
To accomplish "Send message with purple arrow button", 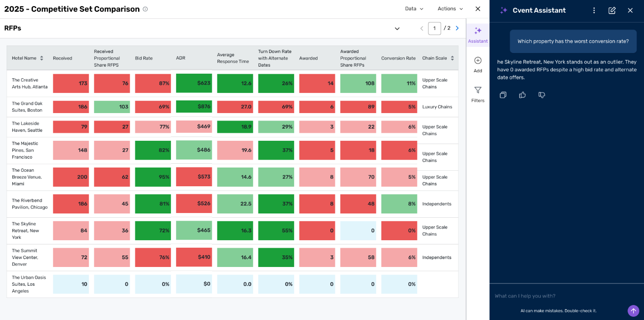I will [633, 311].
